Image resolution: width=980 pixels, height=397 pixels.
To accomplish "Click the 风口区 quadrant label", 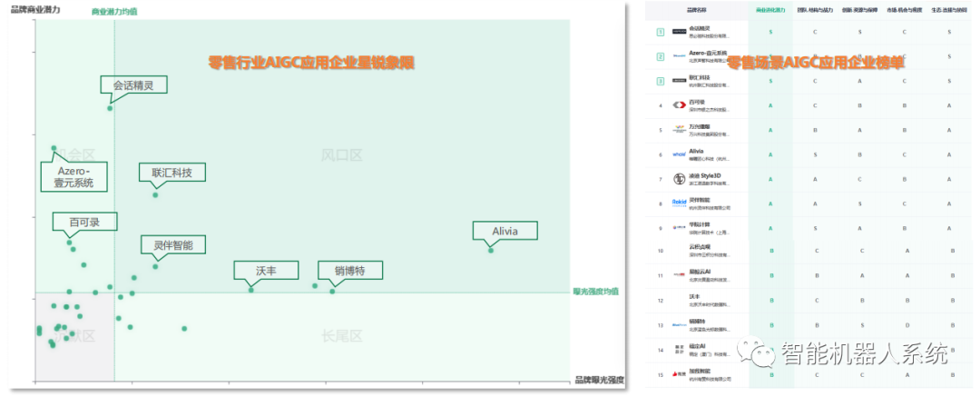I will click(342, 155).
